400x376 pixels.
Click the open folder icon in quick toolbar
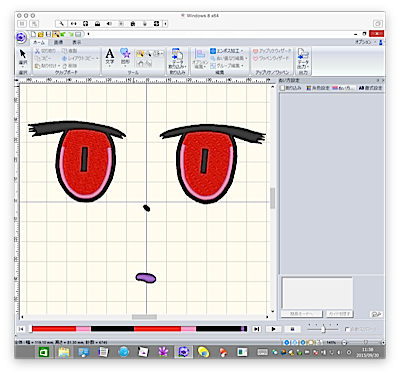coord(41,34)
